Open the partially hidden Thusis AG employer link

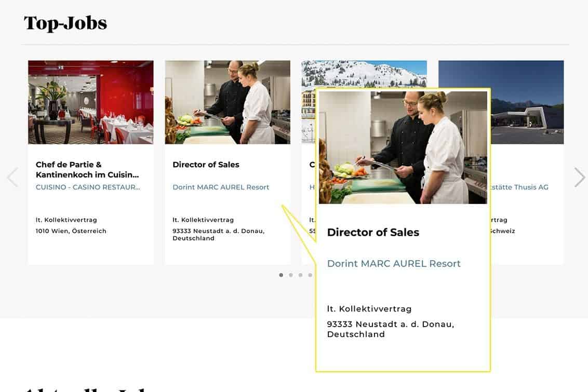[520, 187]
